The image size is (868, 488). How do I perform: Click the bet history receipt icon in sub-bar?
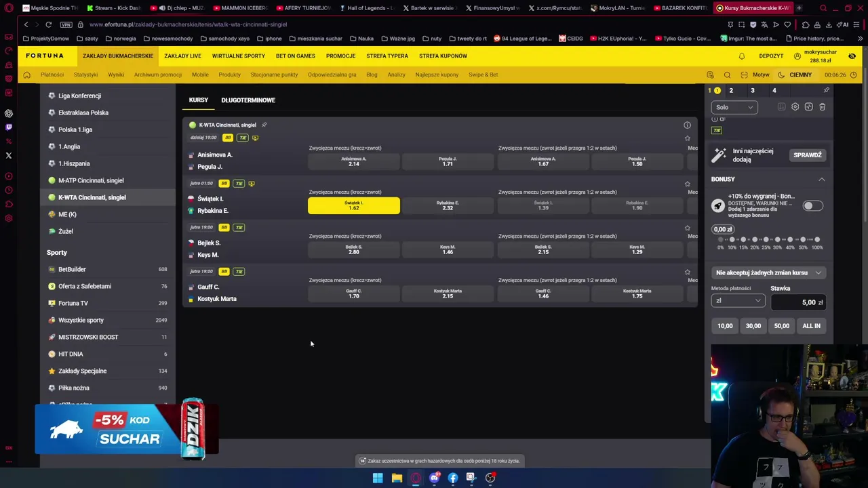point(710,75)
